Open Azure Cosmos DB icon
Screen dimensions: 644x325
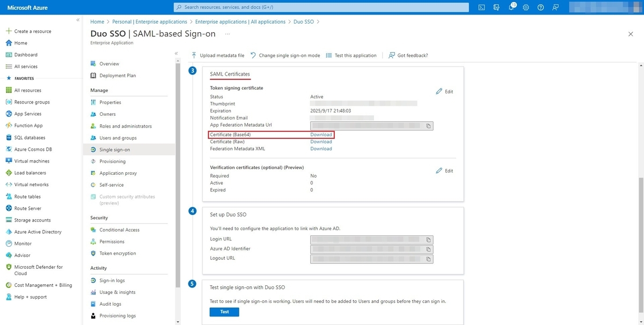9,149
